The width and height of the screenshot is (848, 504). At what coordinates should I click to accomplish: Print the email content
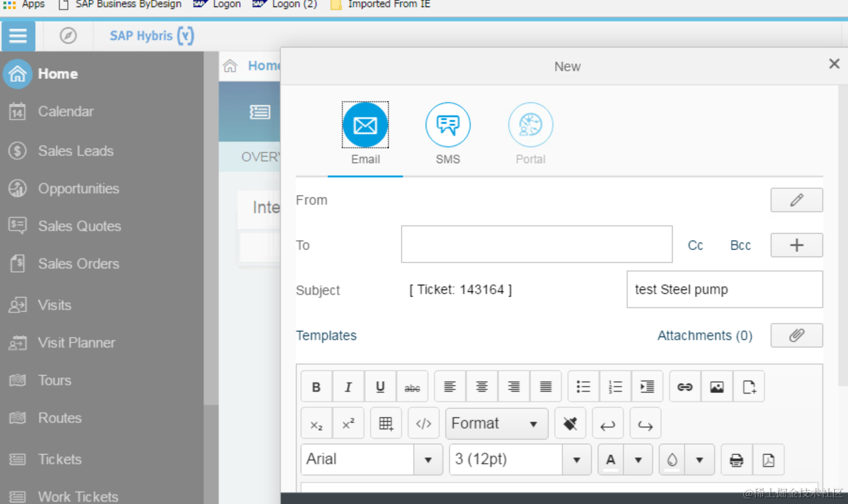(736, 460)
